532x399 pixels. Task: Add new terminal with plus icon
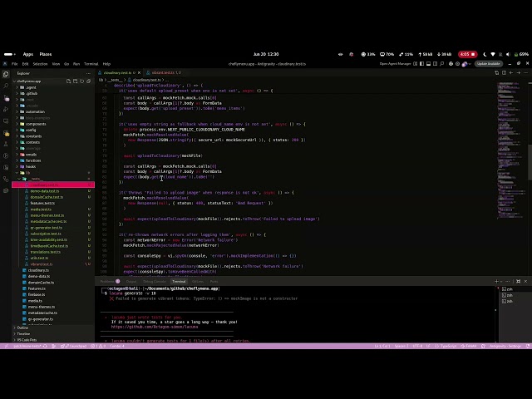coord(496,281)
